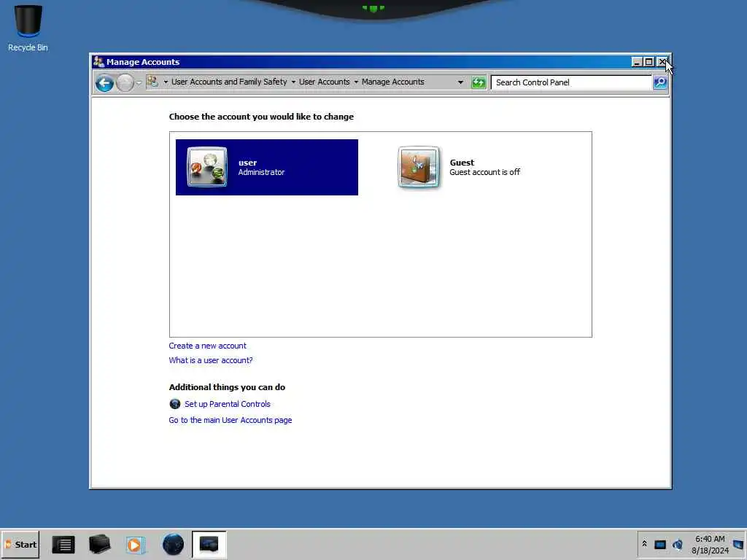
Task: Click Set up Parental Controls link
Action: (x=228, y=404)
